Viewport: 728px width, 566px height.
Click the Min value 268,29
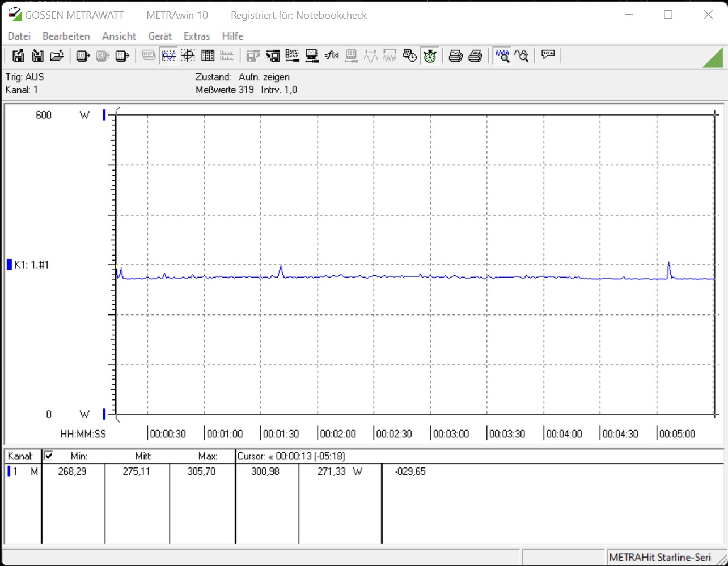pos(73,471)
